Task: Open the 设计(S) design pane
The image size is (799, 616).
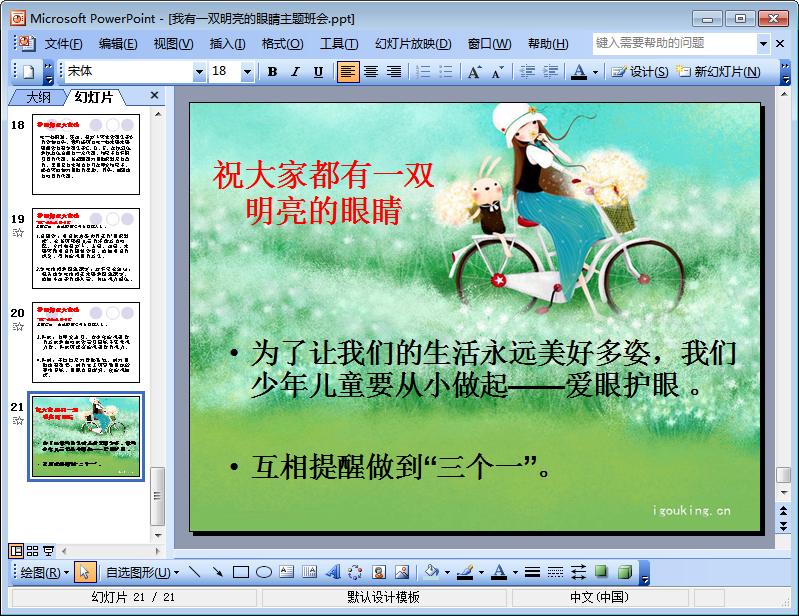Action: (x=640, y=72)
